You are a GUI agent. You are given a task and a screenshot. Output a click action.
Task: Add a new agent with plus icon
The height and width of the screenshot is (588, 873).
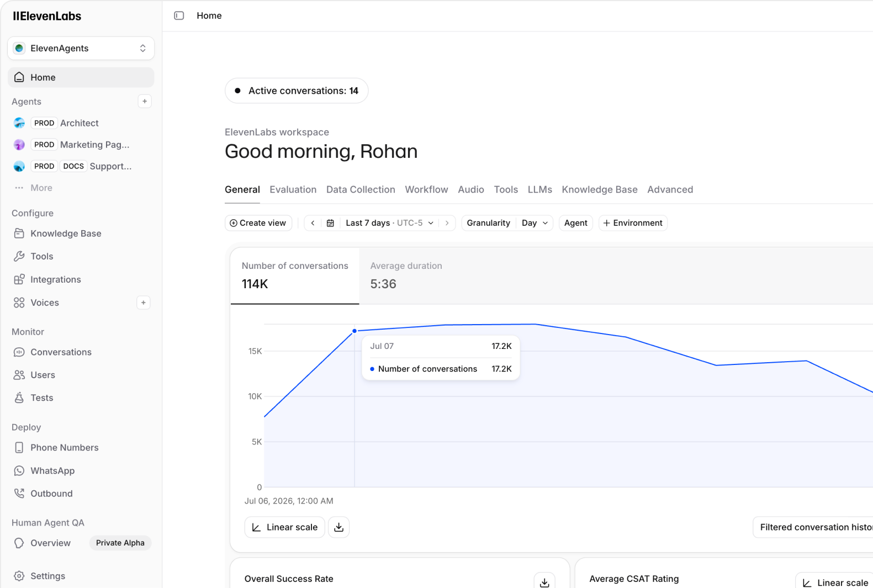click(x=145, y=102)
